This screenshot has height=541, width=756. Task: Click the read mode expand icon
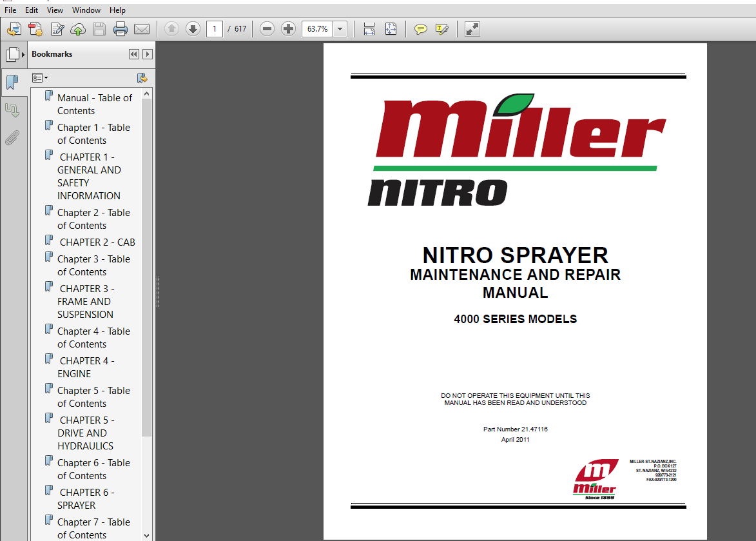(x=472, y=30)
